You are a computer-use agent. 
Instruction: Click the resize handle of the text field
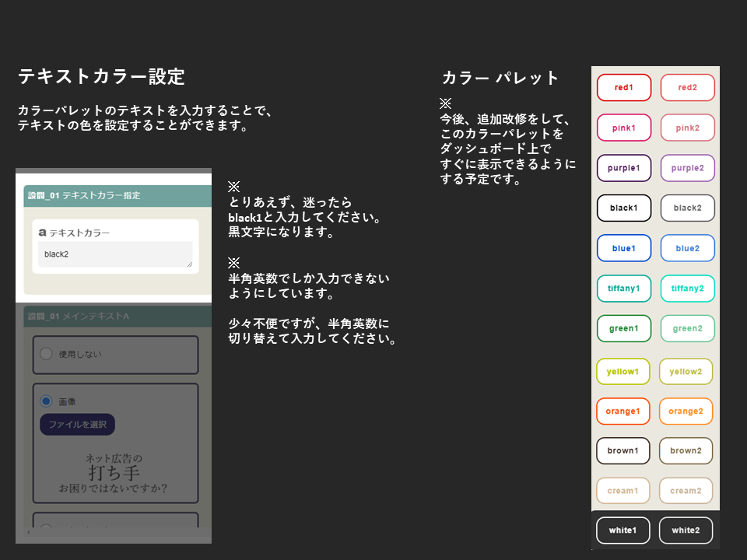189,264
